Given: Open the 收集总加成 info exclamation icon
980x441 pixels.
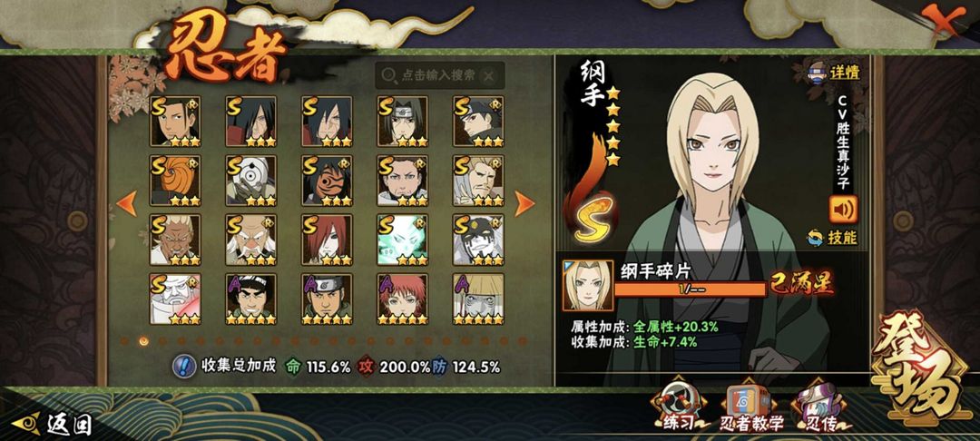Looking at the screenshot, I should tap(183, 366).
